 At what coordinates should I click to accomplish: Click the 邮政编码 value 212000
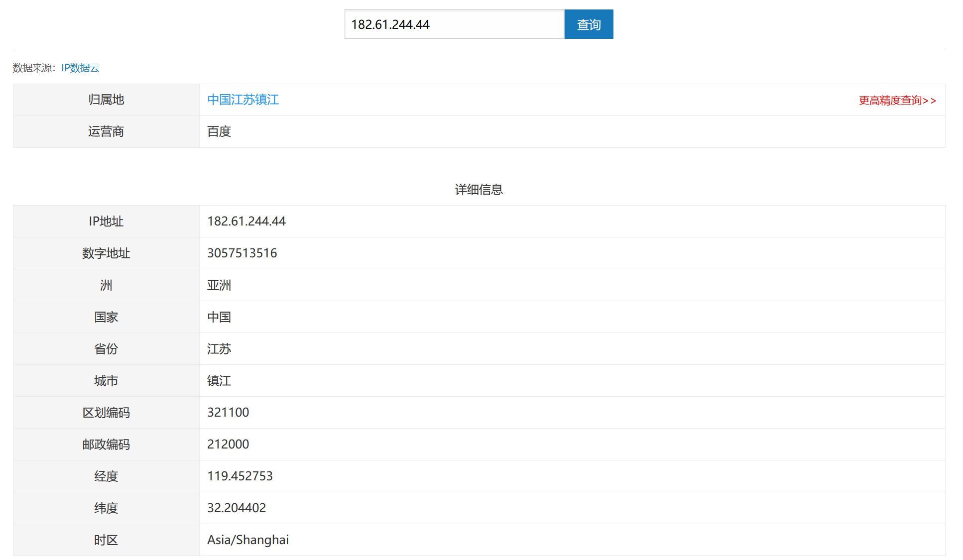[228, 444]
